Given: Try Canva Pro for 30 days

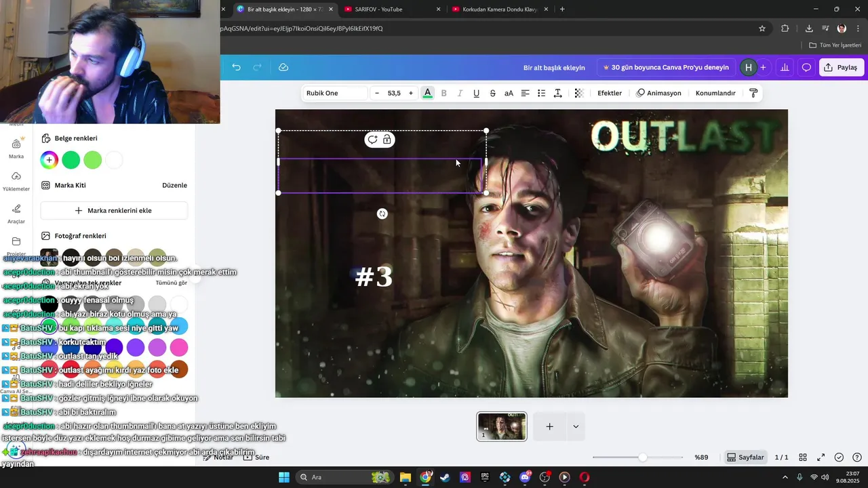Looking at the screenshot, I should point(666,67).
